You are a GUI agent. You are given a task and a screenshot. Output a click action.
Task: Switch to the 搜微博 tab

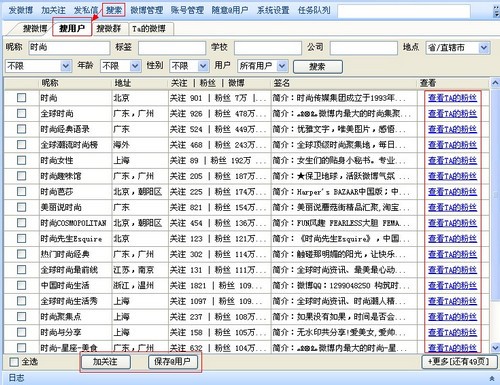35,29
